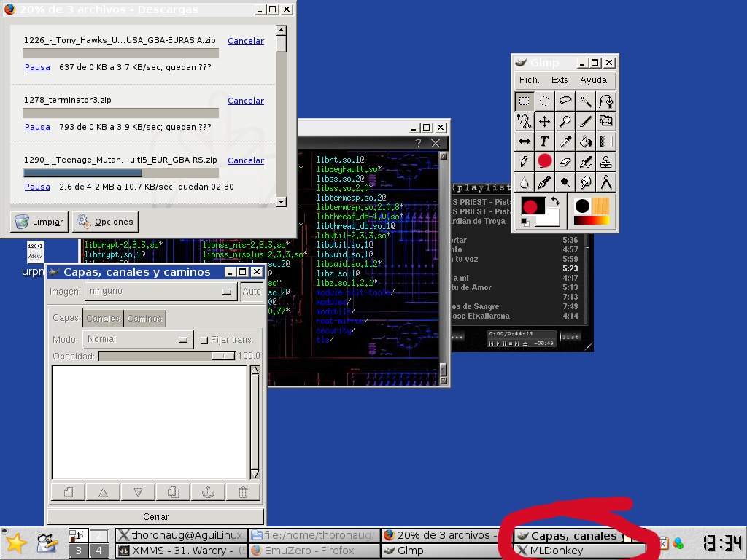Reset to default black and white colors
Image resolution: width=747 pixels, height=560 pixels.
525,222
